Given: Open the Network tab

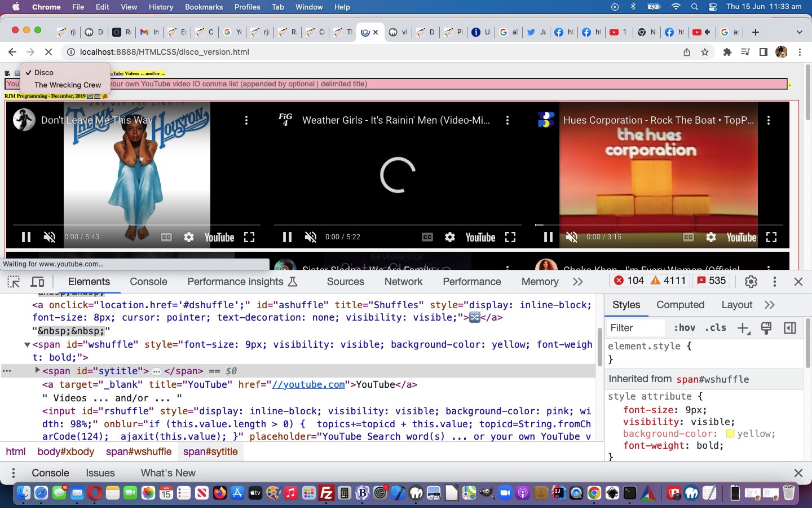Looking at the screenshot, I should [403, 282].
